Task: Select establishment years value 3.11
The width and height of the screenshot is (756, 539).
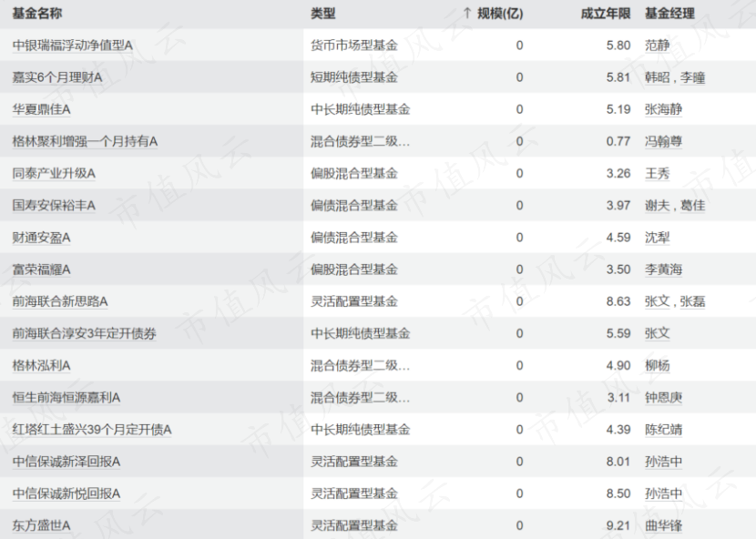Action: 618,398
